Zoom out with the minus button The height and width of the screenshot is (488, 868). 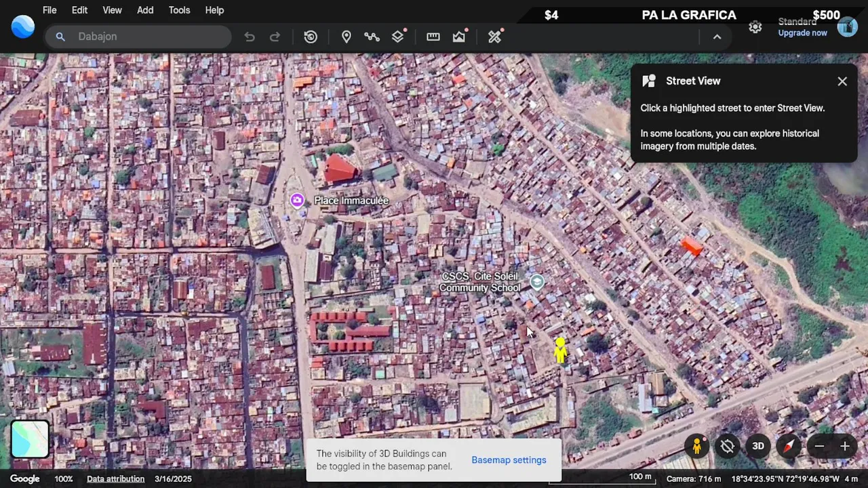point(819,446)
